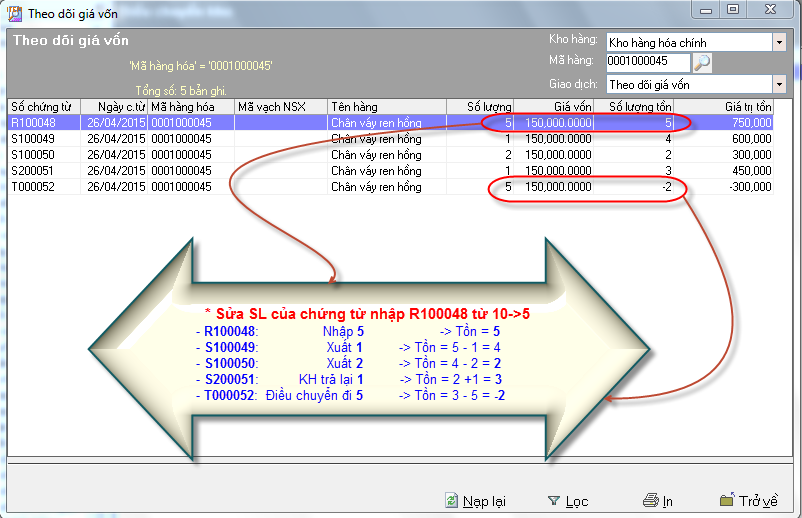The height and width of the screenshot is (518, 802).
Task: Click the Nạp lại reload button
Action: 476,501
